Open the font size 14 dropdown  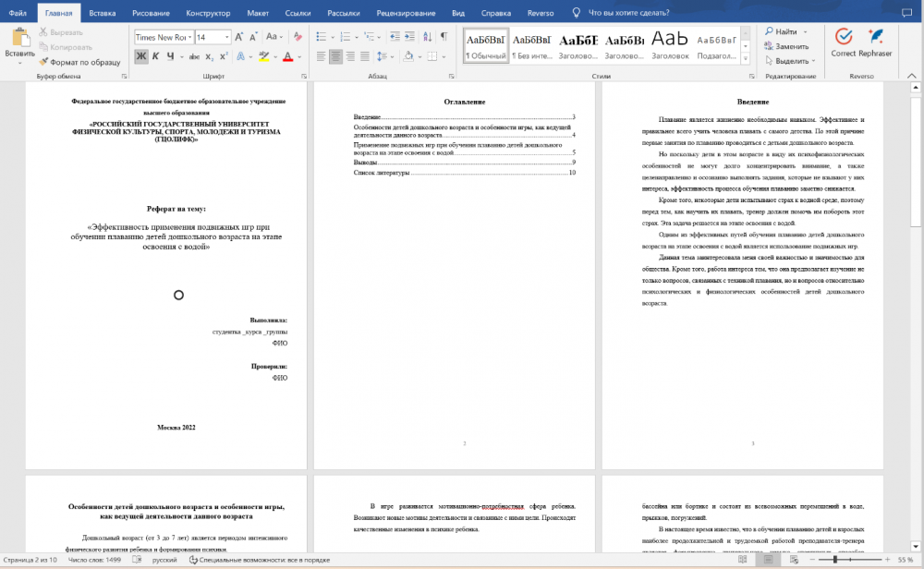point(227,37)
